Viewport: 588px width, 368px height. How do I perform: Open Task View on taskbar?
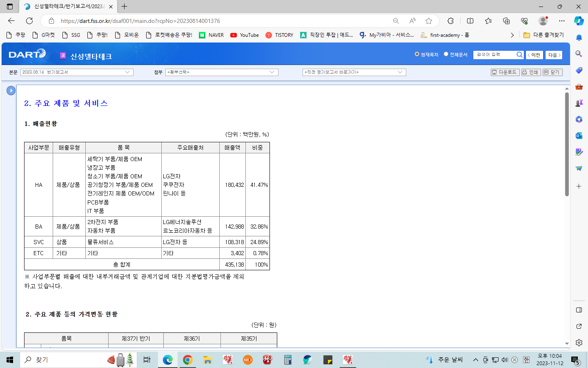pyautogui.click(x=147, y=360)
